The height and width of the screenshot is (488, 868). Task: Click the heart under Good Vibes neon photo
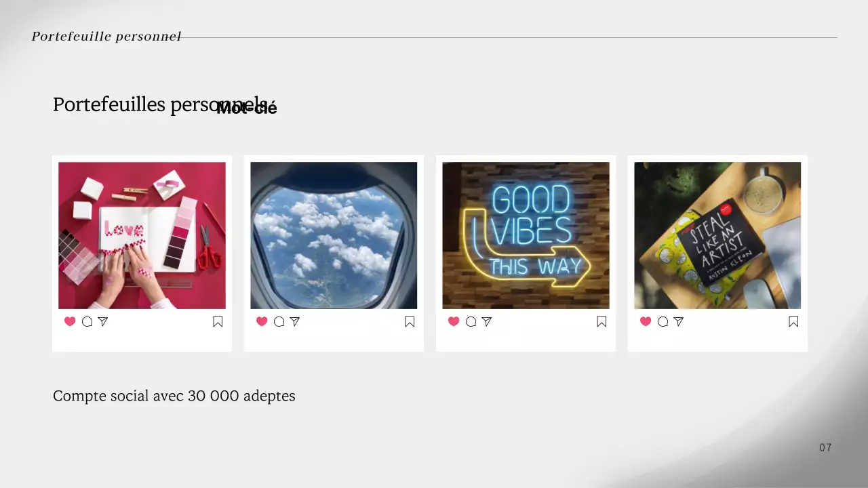454,321
